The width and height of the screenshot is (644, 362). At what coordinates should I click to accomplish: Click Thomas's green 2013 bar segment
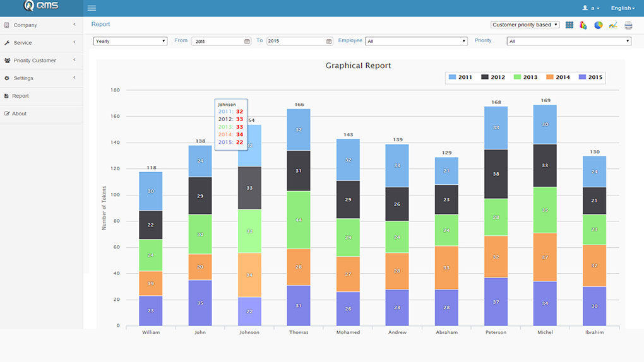tap(299, 220)
